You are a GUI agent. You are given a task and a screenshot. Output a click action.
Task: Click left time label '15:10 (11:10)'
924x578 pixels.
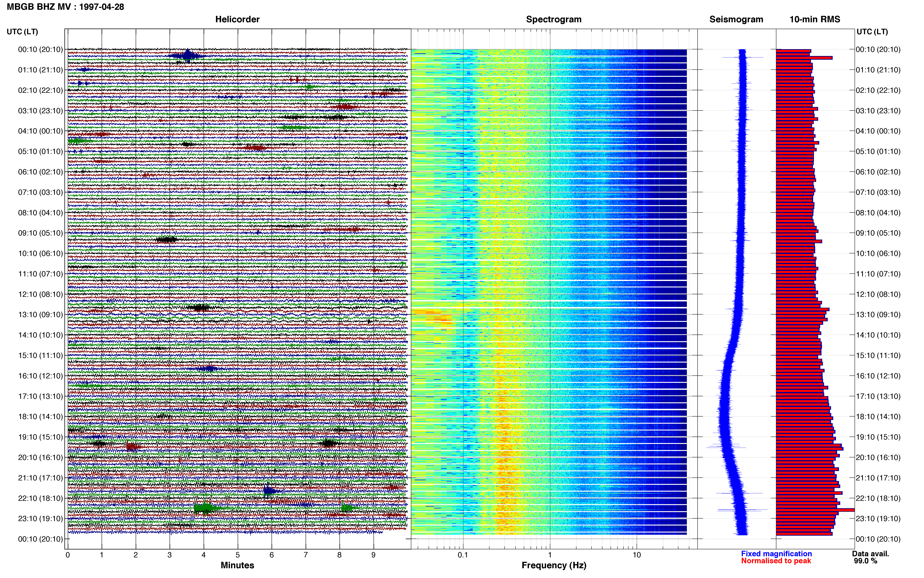41,355
